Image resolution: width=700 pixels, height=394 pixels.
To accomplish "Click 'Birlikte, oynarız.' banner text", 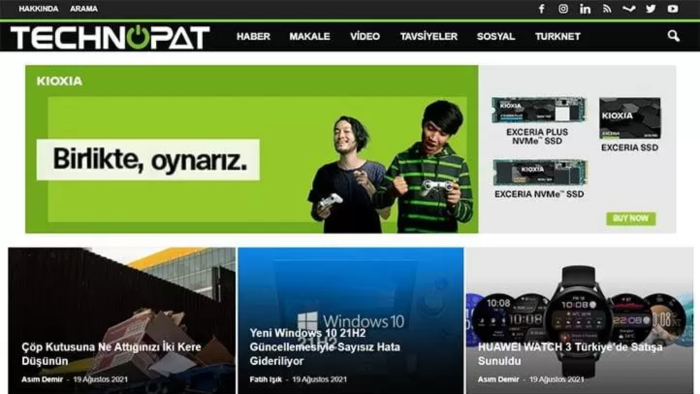I will [x=150, y=160].
